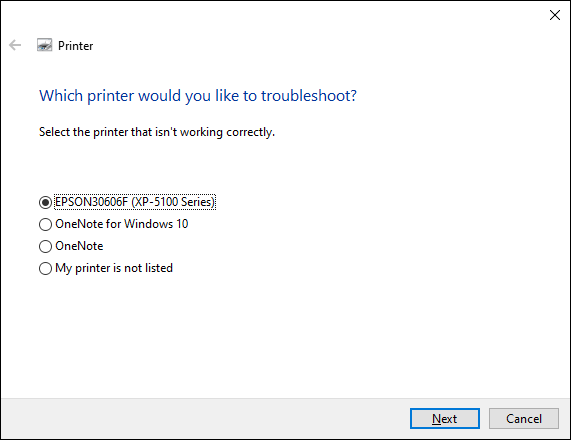This screenshot has width=571, height=440.
Task: Click the word troubleshoot in the blue heading
Action: pyautogui.click(x=309, y=96)
